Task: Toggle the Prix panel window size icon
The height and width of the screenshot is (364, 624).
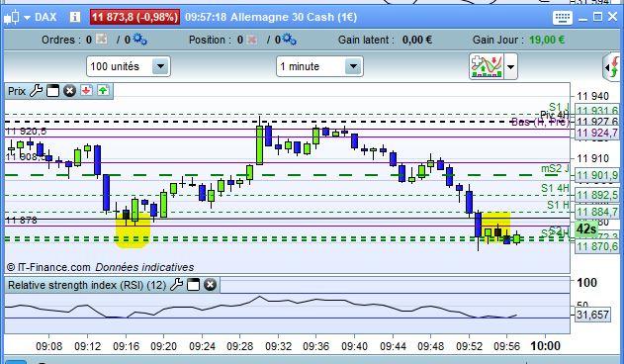Action: (x=53, y=91)
